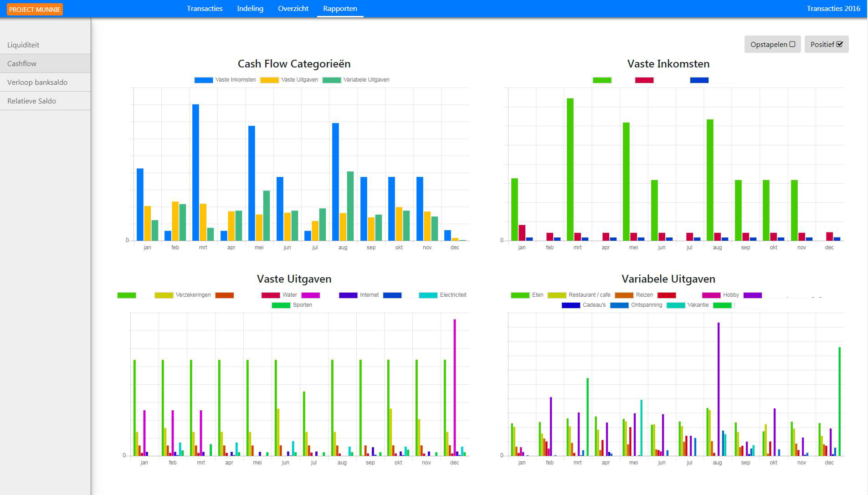Screen dimensions: 868x495
Task: Click unlabeled orange swatch in Vaste Uitgaven legend
Action: [225, 295]
